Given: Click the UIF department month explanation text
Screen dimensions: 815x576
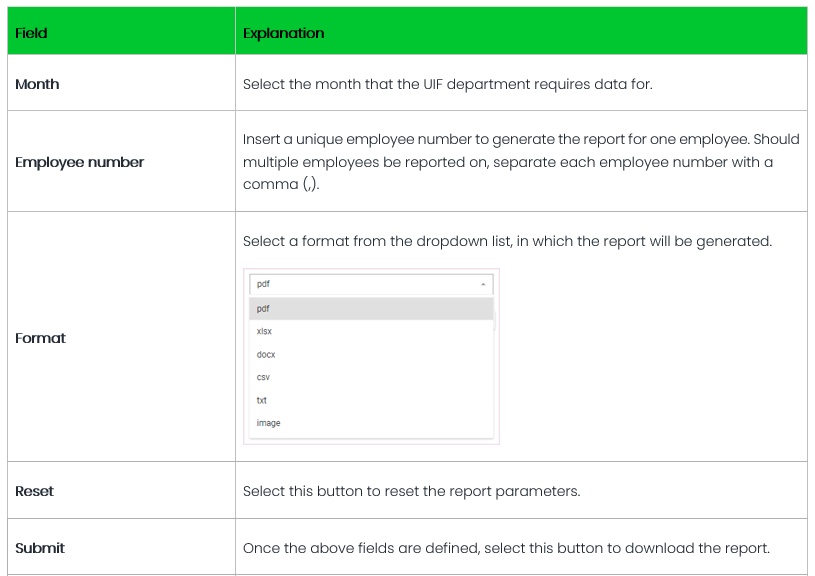Looking at the screenshot, I should point(447,84).
